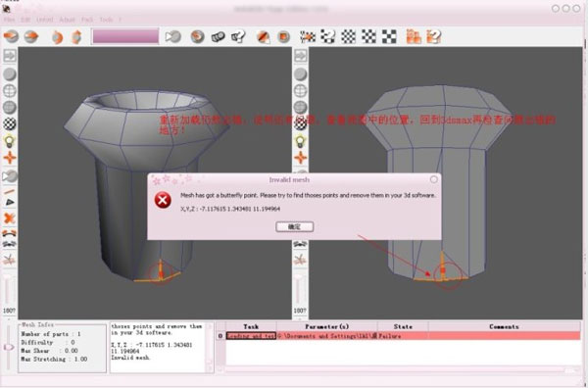Image resolution: width=588 pixels, height=388 pixels.
Task: Select the orange four-arrow move icon on left sidebar
Action: (10, 158)
